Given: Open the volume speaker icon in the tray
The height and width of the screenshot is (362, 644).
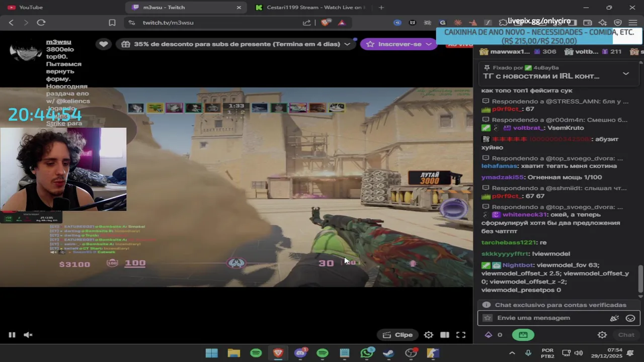Looking at the screenshot, I should (x=579, y=353).
